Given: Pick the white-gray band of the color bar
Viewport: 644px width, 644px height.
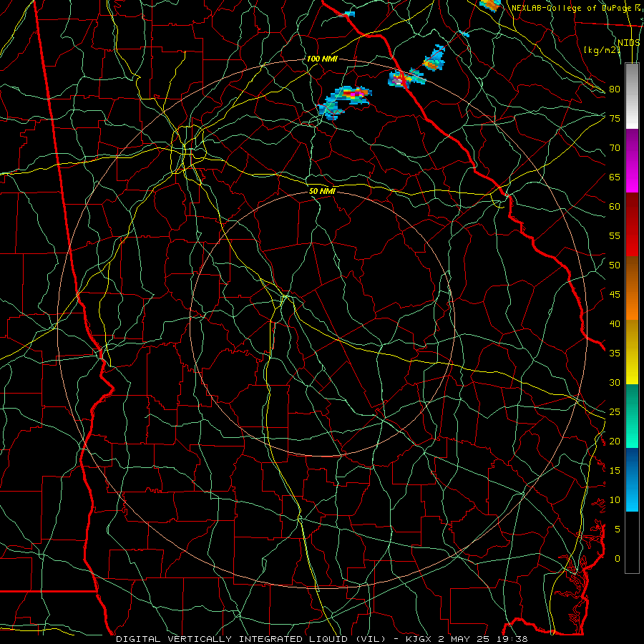Looking at the screenshot, I should 632,96.
